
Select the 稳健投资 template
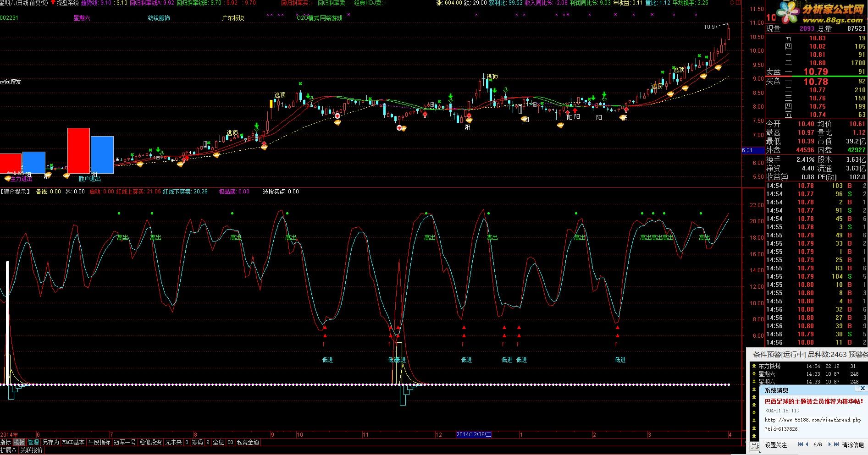[150, 443]
